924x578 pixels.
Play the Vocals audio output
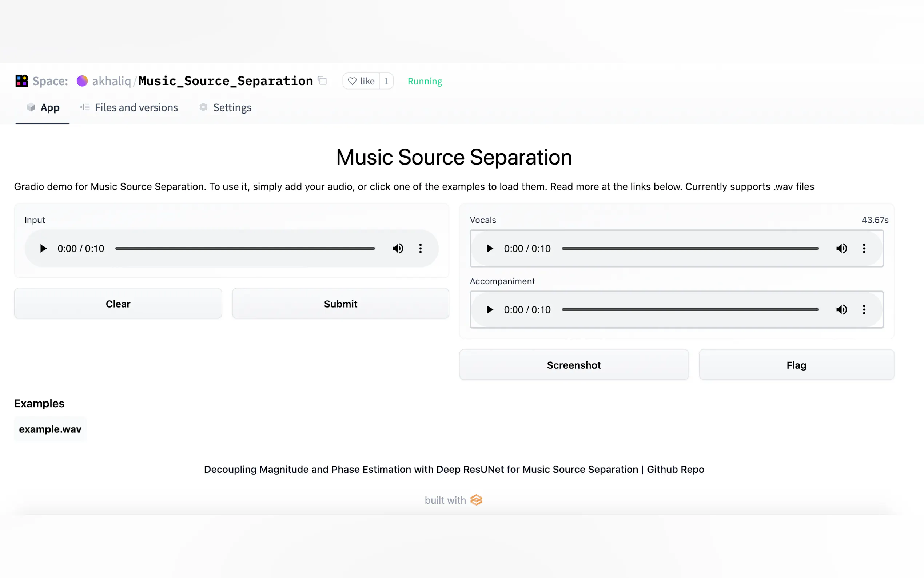(x=489, y=249)
